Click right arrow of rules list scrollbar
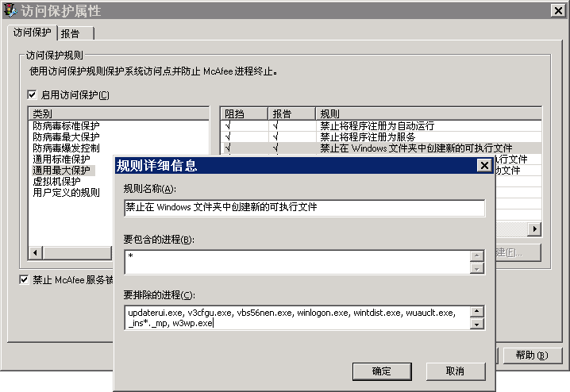 pos(534,229)
